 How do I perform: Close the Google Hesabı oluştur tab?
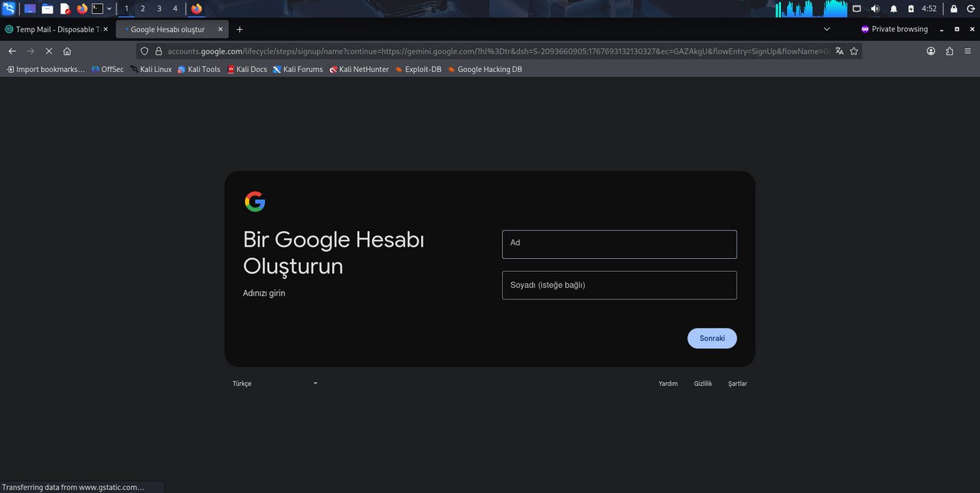[x=220, y=29]
